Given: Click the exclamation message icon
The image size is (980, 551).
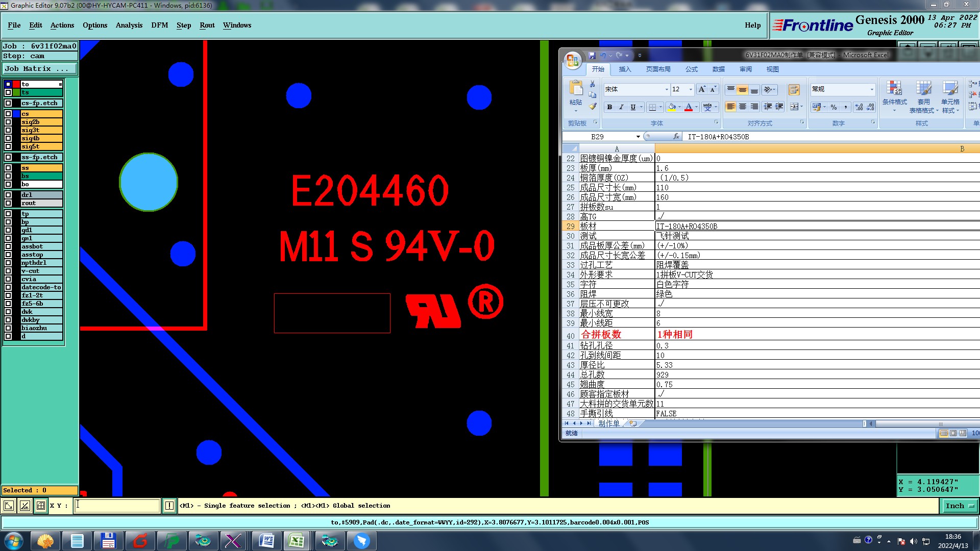Looking at the screenshot, I should (169, 506).
